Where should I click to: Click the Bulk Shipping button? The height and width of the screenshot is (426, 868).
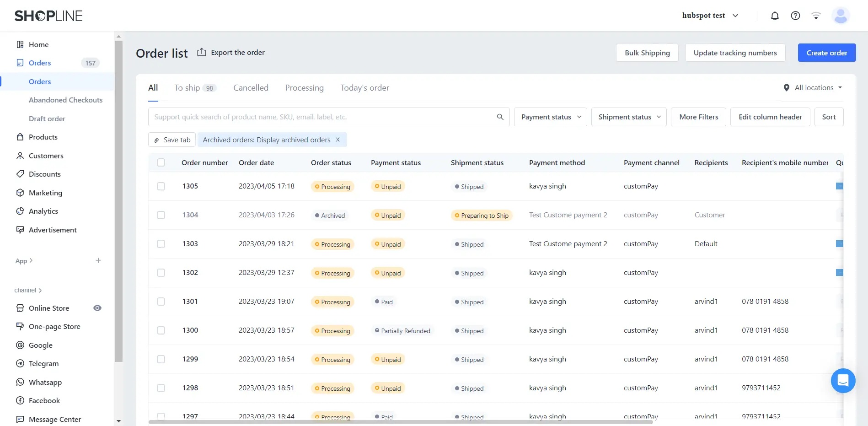click(x=647, y=52)
